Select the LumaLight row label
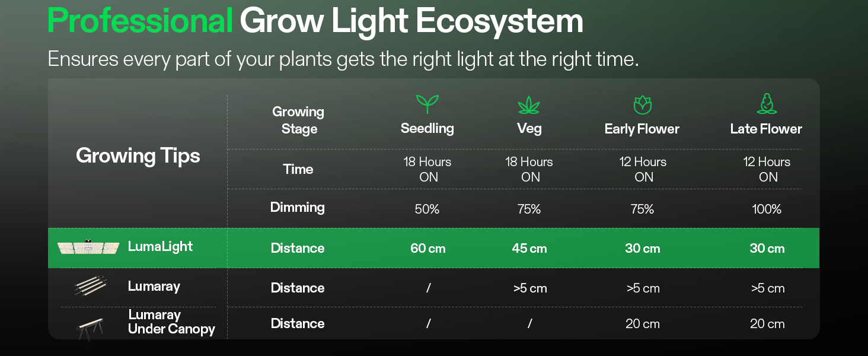Screen dimensions: 868x356 [160, 247]
